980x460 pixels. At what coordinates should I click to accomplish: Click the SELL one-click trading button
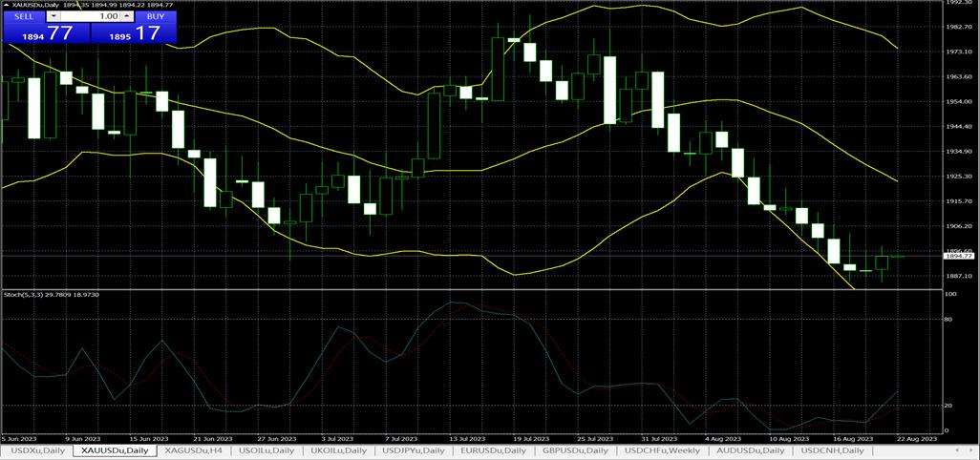coord(25,16)
